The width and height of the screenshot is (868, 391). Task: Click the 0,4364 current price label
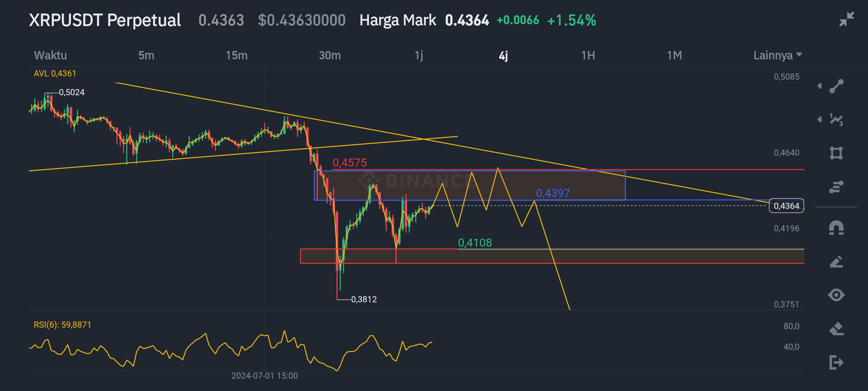click(x=786, y=206)
